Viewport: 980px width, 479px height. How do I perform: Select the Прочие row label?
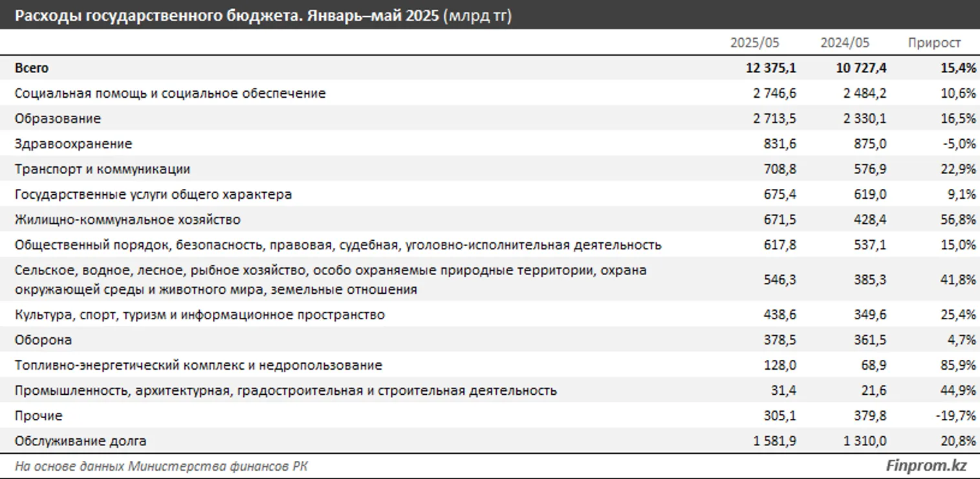pos(38,416)
